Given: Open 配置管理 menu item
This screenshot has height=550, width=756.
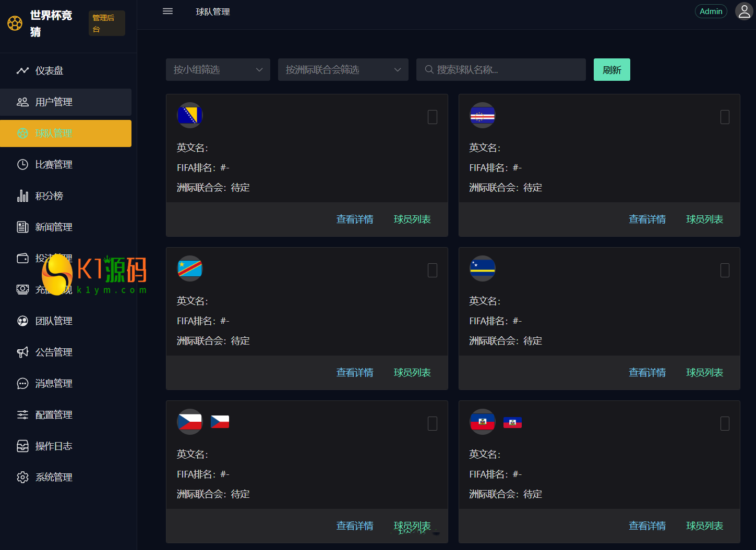Looking at the screenshot, I should [66, 415].
